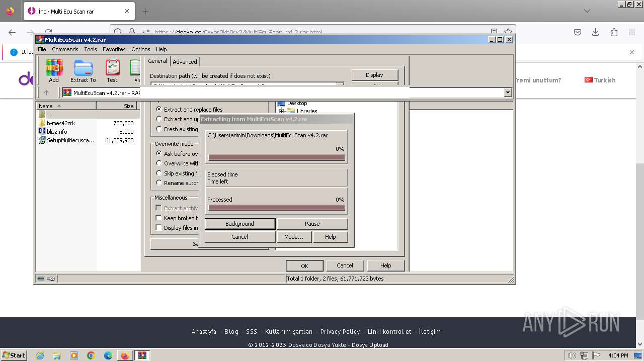
Task: Click the file extraction progress bar
Action: click(277, 157)
